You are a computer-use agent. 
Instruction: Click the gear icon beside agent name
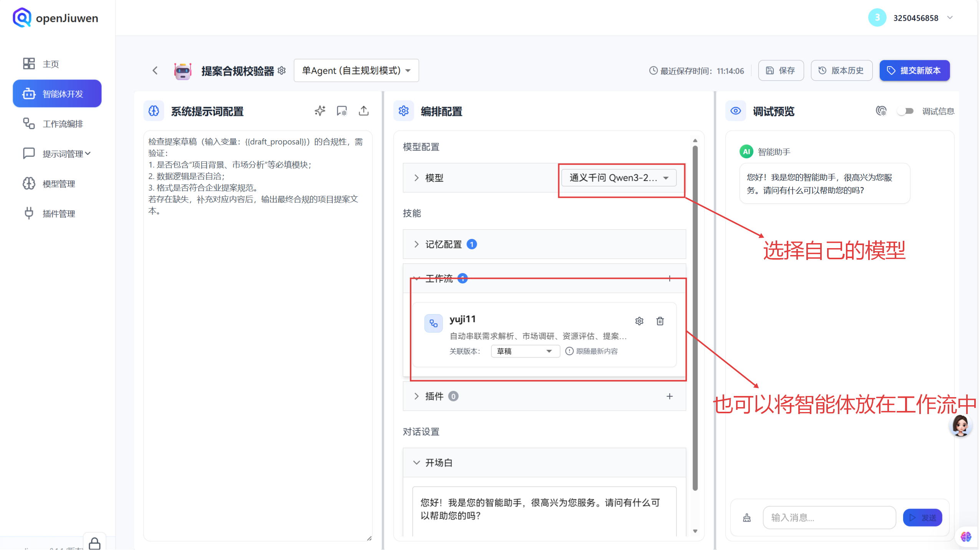(282, 71)
